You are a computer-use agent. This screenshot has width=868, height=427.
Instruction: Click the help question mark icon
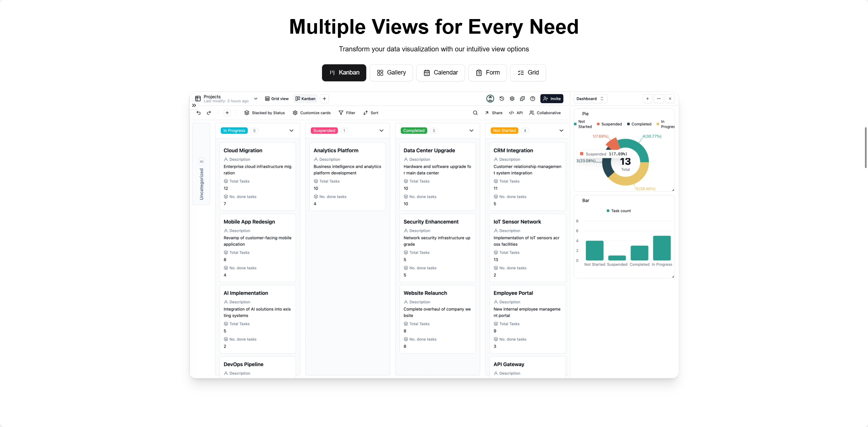click(533, 99)
